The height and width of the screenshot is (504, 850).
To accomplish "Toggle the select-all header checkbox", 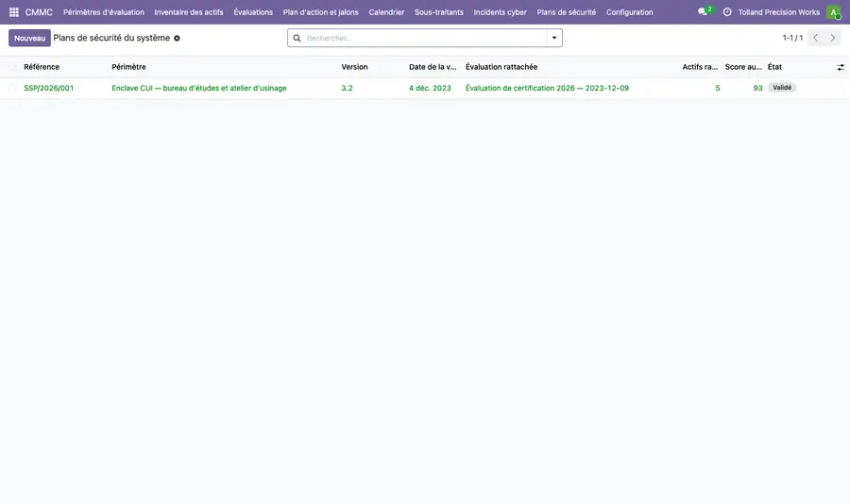I will 12,67.
